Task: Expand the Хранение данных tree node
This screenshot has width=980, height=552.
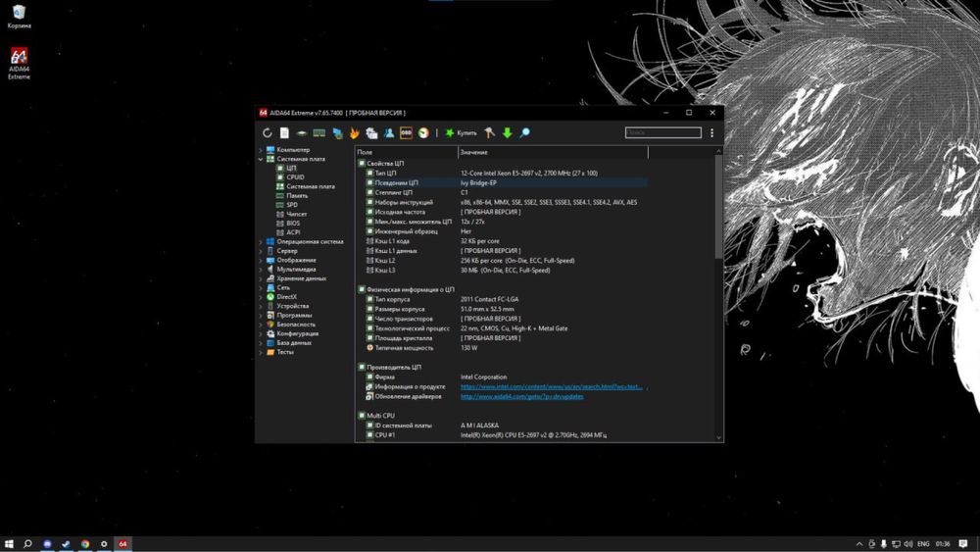Action: pos(261,278)
